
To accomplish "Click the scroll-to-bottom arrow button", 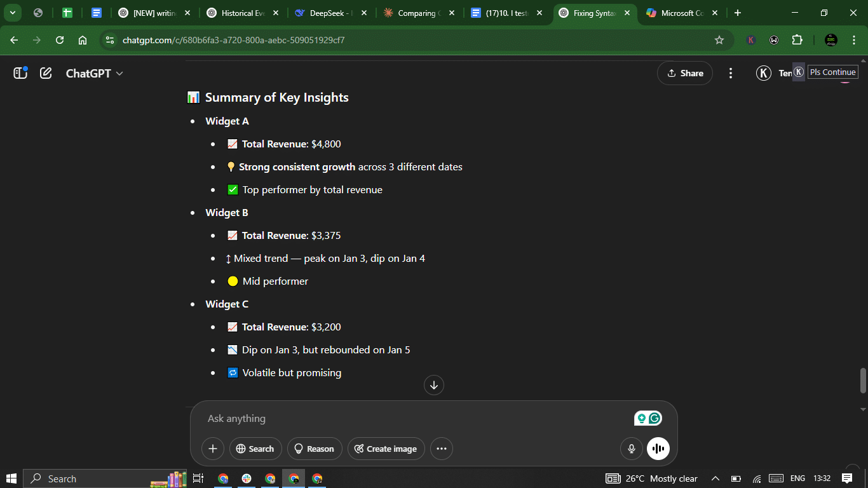I will (434, 385).
